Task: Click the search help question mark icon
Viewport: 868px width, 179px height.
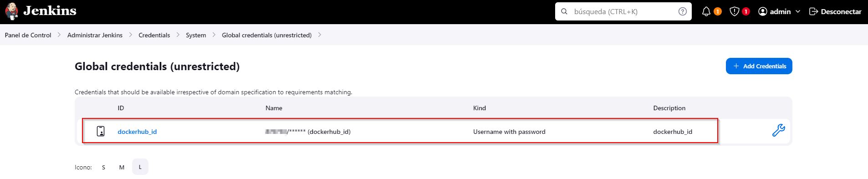Action: [682, 11]
